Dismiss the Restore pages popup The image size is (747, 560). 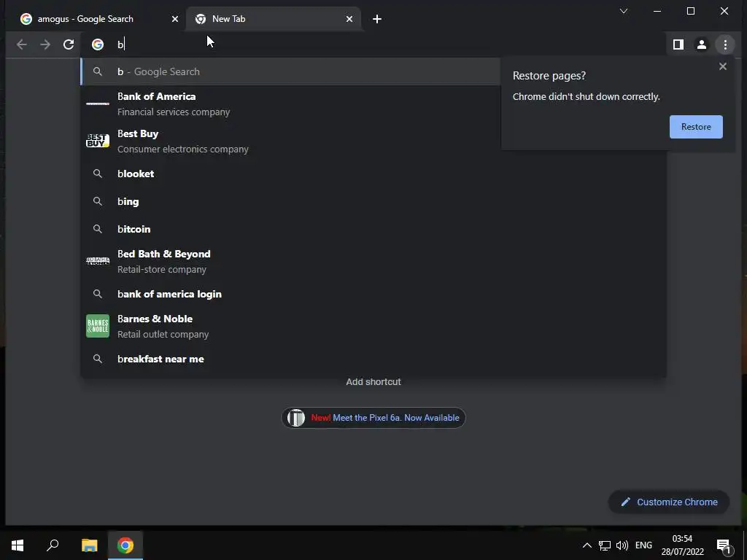[723, 66]
